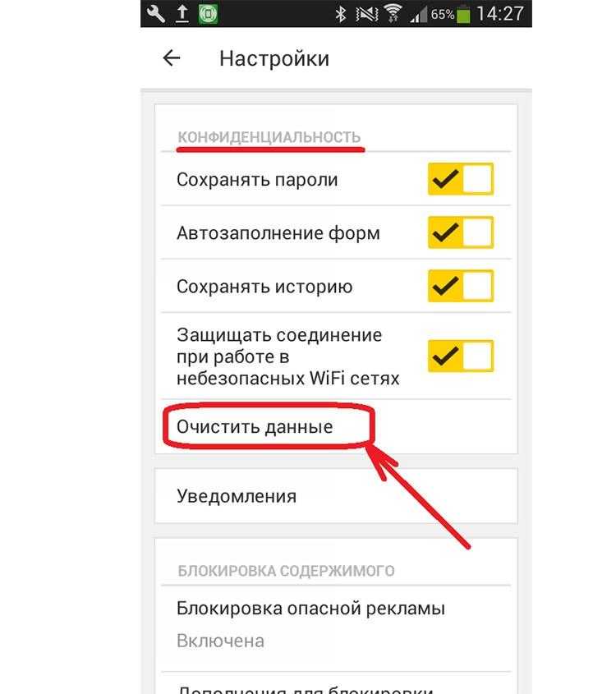The image size is (616, 694).
Task: Toggle the Сохранять пароли switch
Action: click(x=460, y=179)
